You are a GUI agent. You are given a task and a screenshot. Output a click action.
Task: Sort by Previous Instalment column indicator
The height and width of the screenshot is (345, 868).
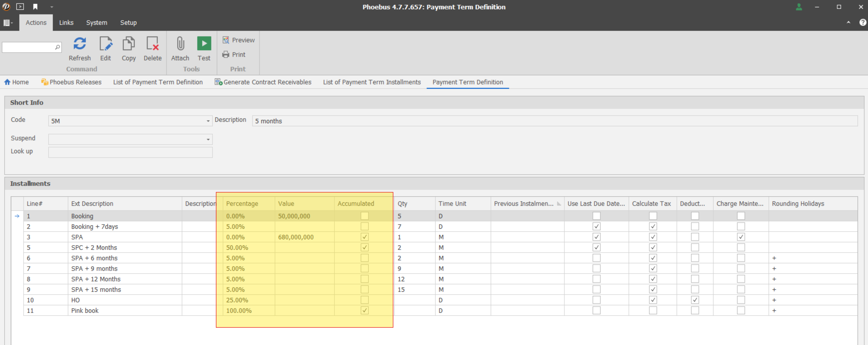coord(559,204)
